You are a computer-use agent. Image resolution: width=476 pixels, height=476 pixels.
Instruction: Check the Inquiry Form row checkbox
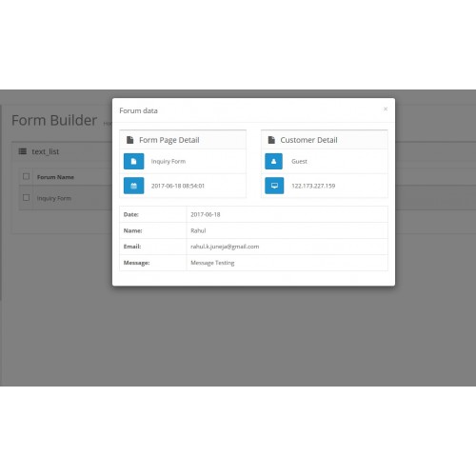(x=27, y=198)
